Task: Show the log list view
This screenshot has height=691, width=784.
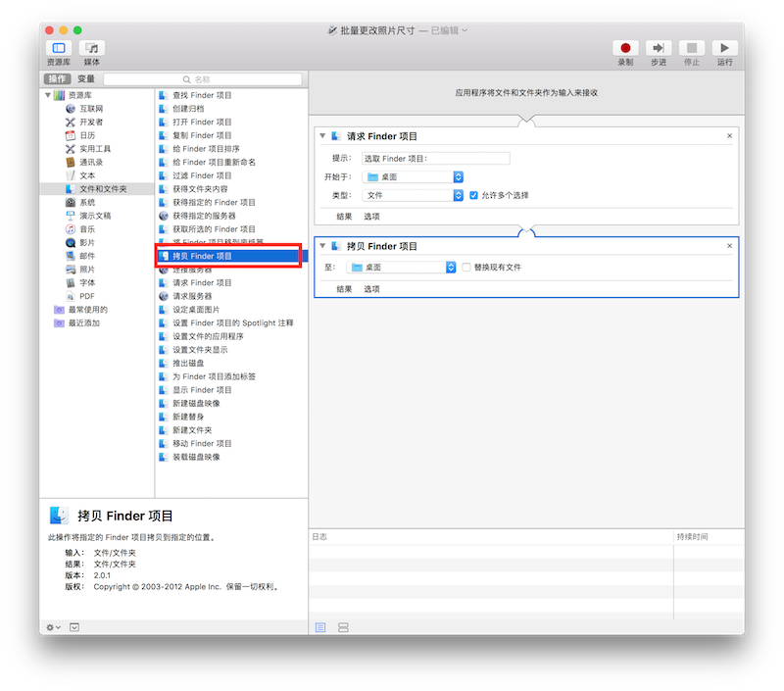Action: tap(320, 627)
